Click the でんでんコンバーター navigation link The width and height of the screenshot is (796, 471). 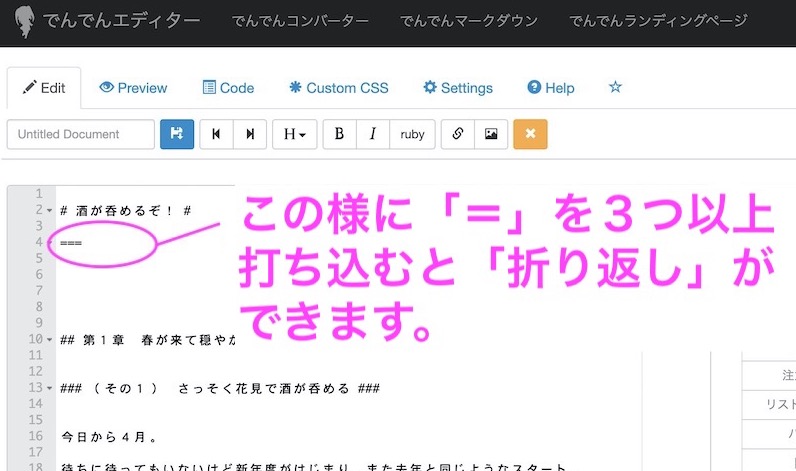(299, 21)
